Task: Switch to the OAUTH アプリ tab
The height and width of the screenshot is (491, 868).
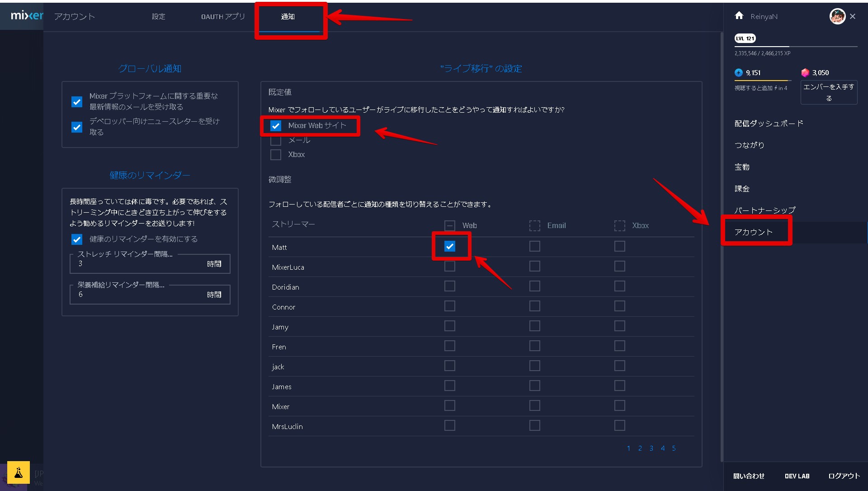Action: [223, 16]
